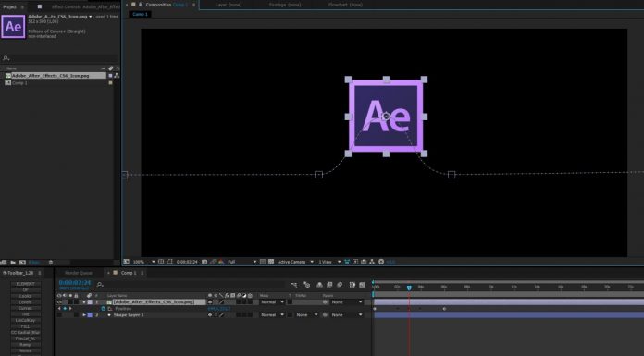Switch to the Layer (none) tab
The width and height of the screenshot is (644, 356).
click(229, 5)
